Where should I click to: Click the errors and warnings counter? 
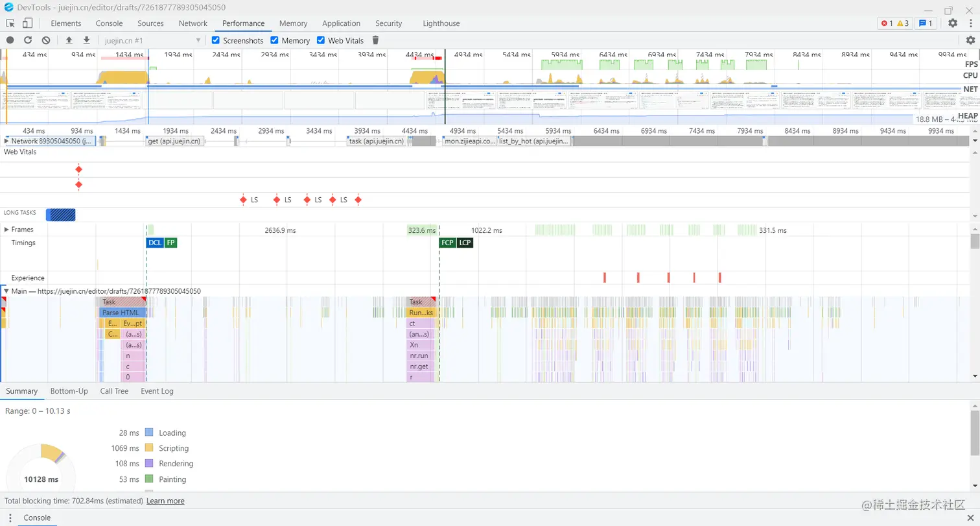(894, 23)
